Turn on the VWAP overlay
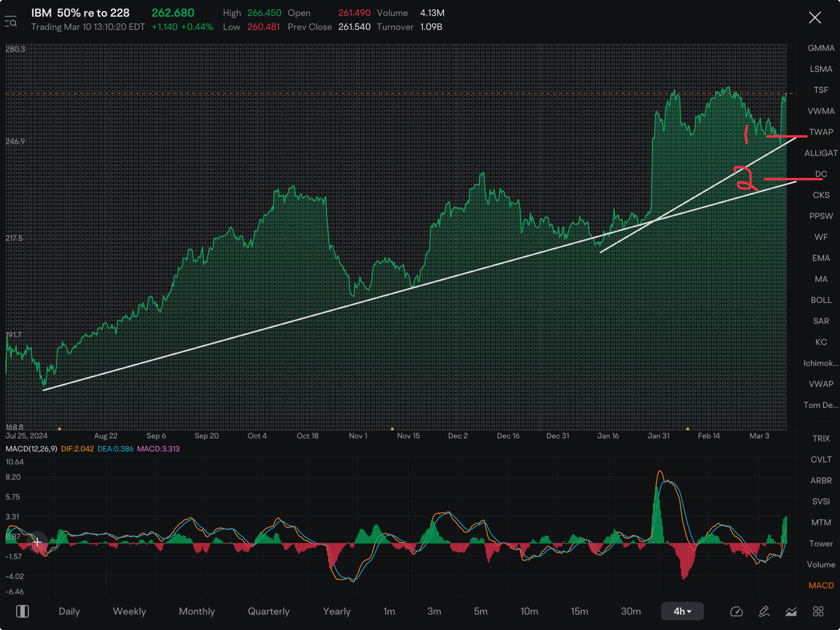Image resolution: width=840 pixels, height=630 pixels. 821,384
